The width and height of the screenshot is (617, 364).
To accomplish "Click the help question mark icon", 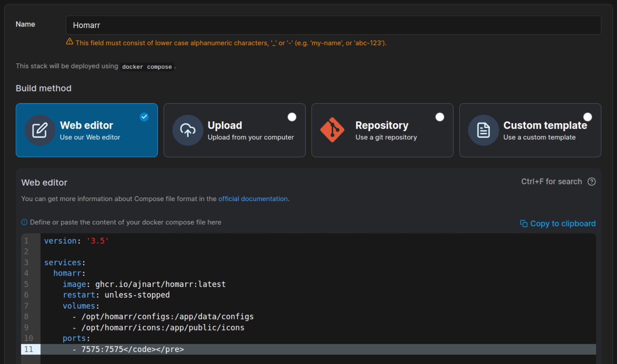I will tap(592, 181).
